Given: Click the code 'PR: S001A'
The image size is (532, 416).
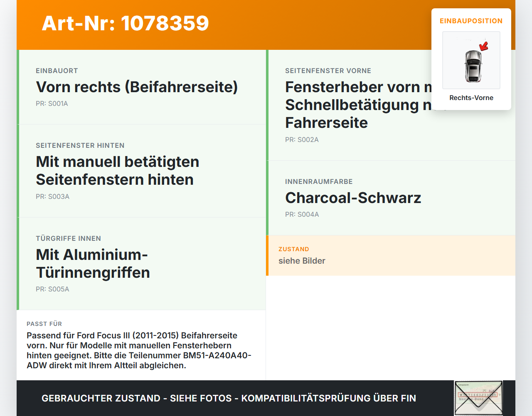Looking at the screenshot, I should click(x=52, y=103).
